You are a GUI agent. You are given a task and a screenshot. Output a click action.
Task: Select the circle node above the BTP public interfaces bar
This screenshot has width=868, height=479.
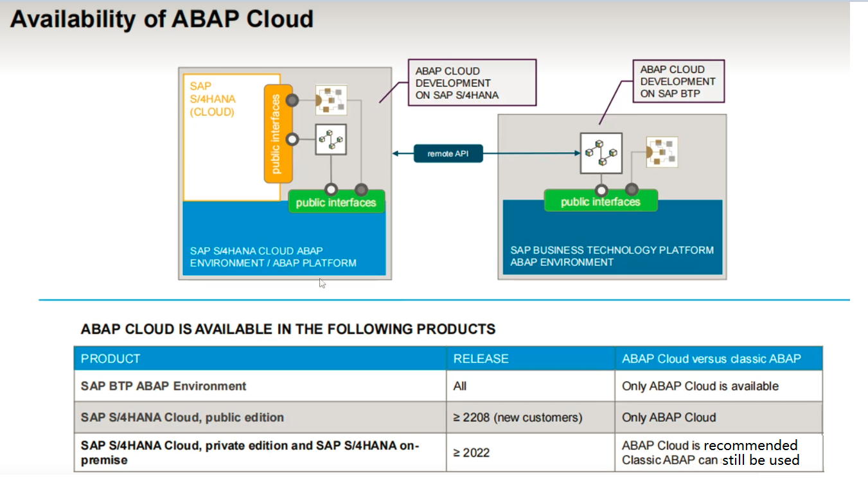[x=601, y=191]
